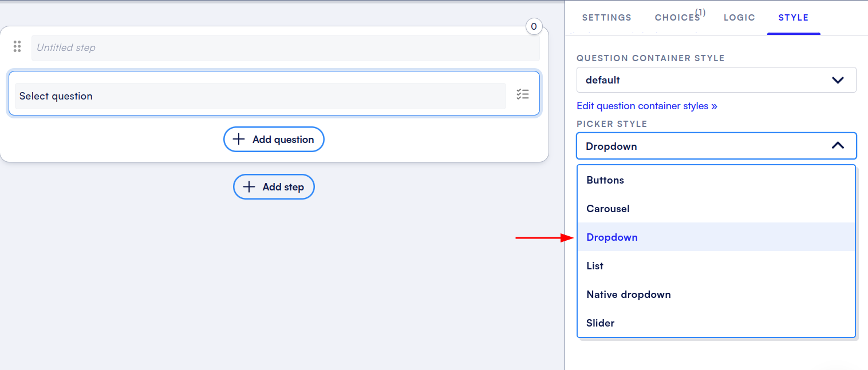The height and width of the screenshot is (370, 868).
Task: Click the Untitled step name field
Action: [x=285, y=48]
